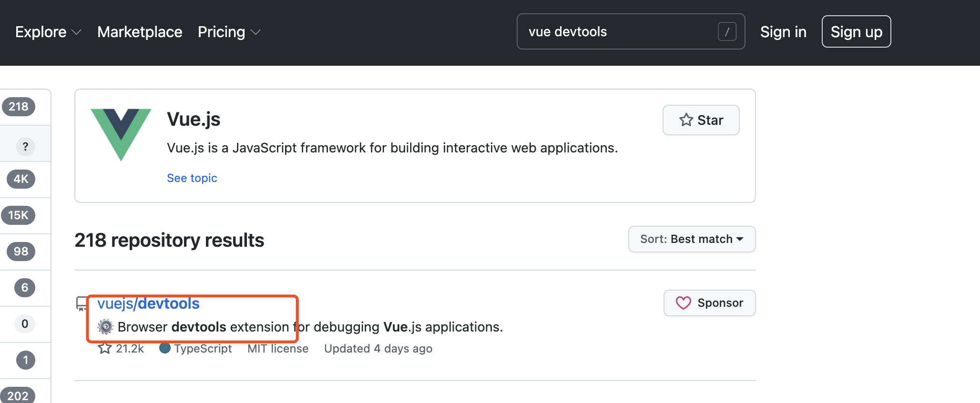
Task: Open the Sort: Best match dropdown
Action: [692, 239]
